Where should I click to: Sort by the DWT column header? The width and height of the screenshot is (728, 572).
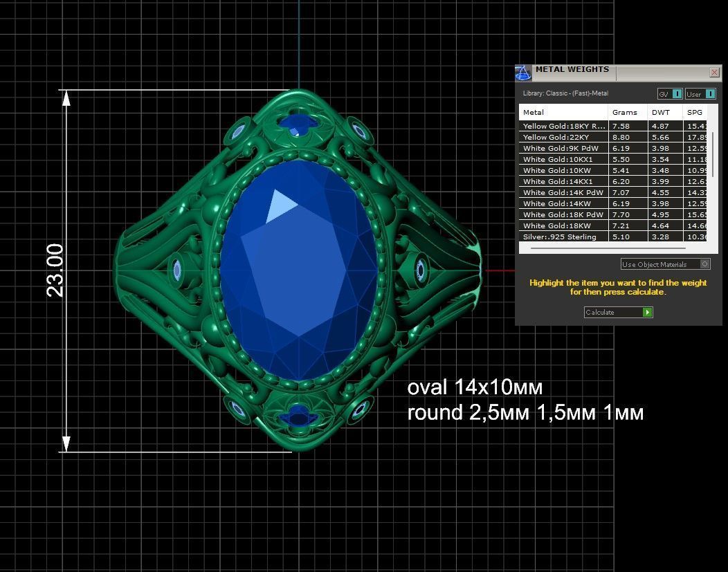(665, 112)
